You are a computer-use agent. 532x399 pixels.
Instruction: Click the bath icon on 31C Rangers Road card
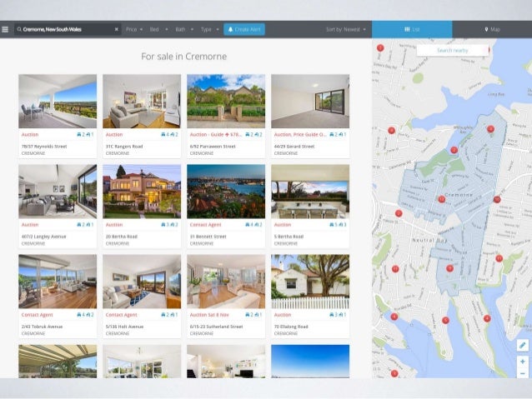coord(172,135)
